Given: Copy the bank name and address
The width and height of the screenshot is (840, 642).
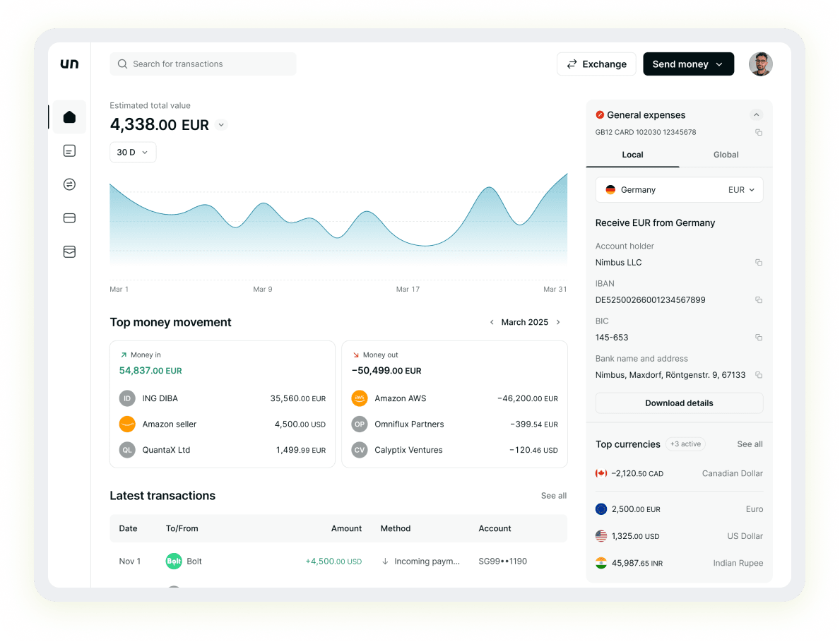Looking at the screenshot, I should [x=759, y=375].
